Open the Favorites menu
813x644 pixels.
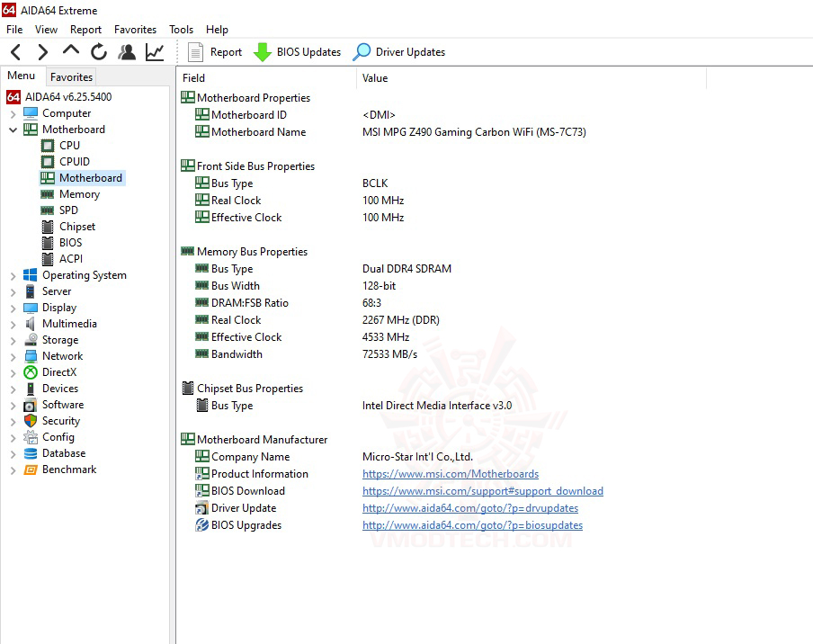pyautogui.click(x=135, y=30)
